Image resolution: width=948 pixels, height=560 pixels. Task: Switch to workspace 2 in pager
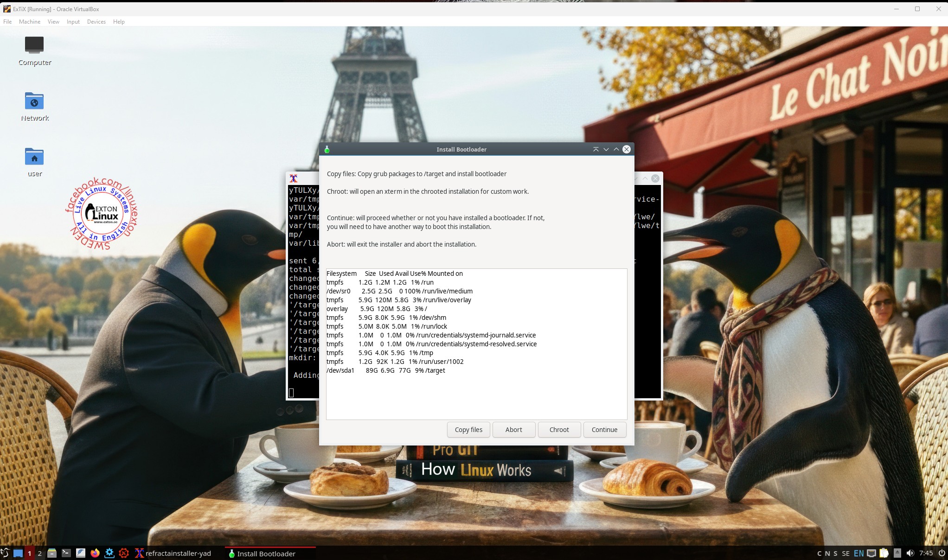pos(40,553)
